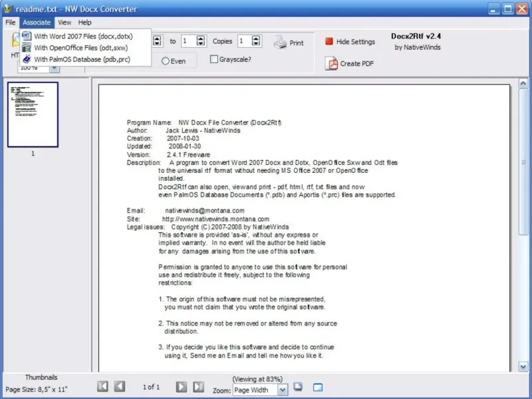The width and height of the screenshot is (532, 399).
Task: Print the document with the printer button
Action: (289, 43)
